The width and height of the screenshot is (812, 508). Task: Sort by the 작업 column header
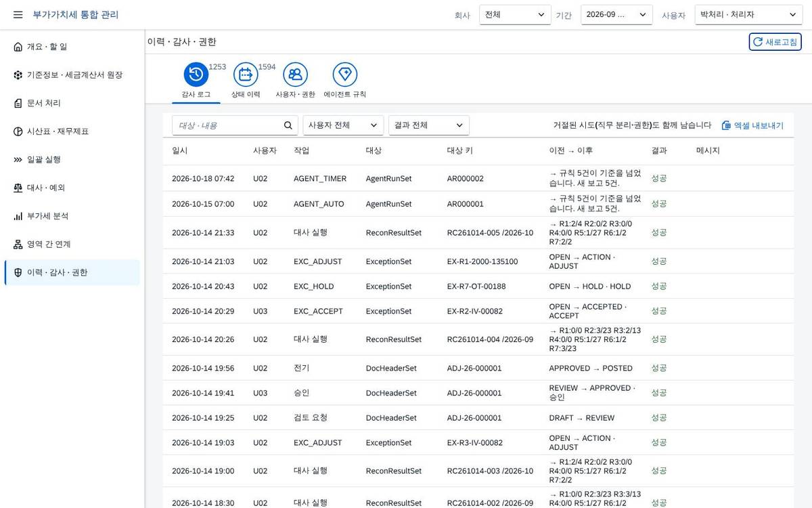coord(302,150)
